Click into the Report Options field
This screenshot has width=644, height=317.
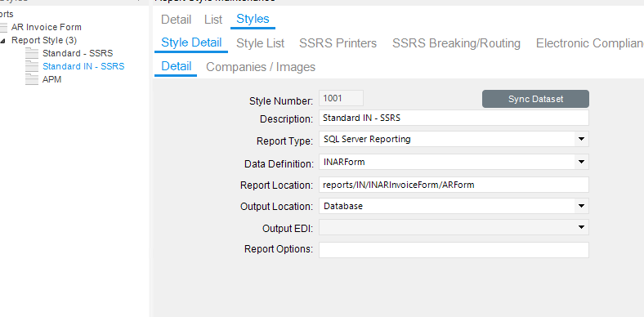(x=454, y=250)
